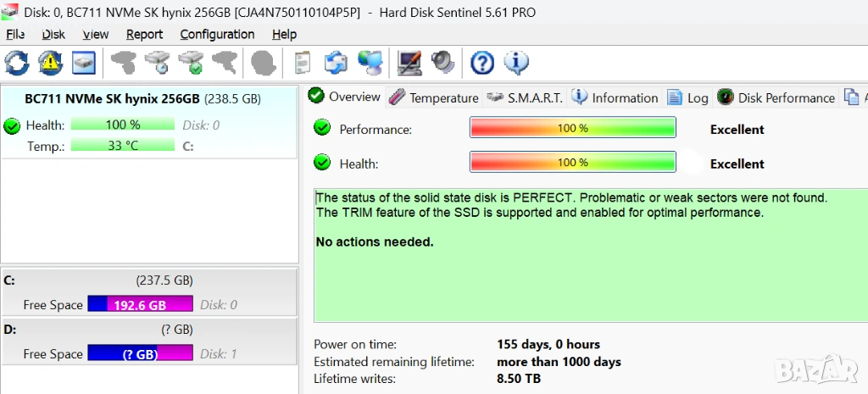Screen dimensions: 868x394
Task: Open the Disk menu
Action: click(53, 35)
